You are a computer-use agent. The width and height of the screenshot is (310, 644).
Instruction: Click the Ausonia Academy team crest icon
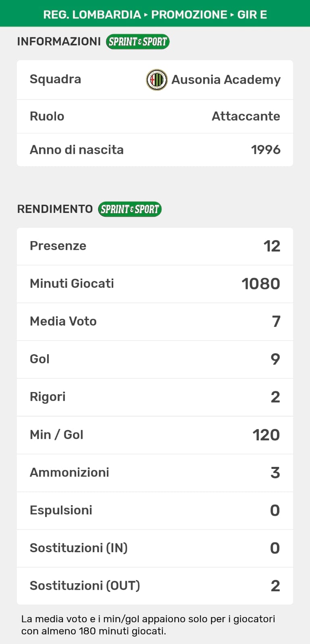click(x=156, y=80)
